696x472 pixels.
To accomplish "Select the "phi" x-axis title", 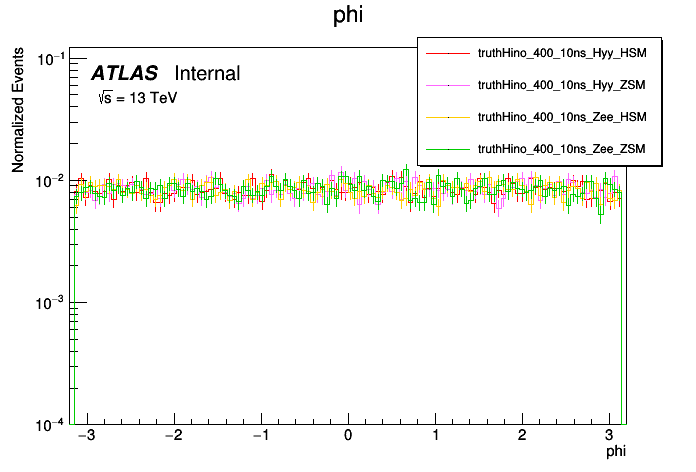I will click(618, 453).
